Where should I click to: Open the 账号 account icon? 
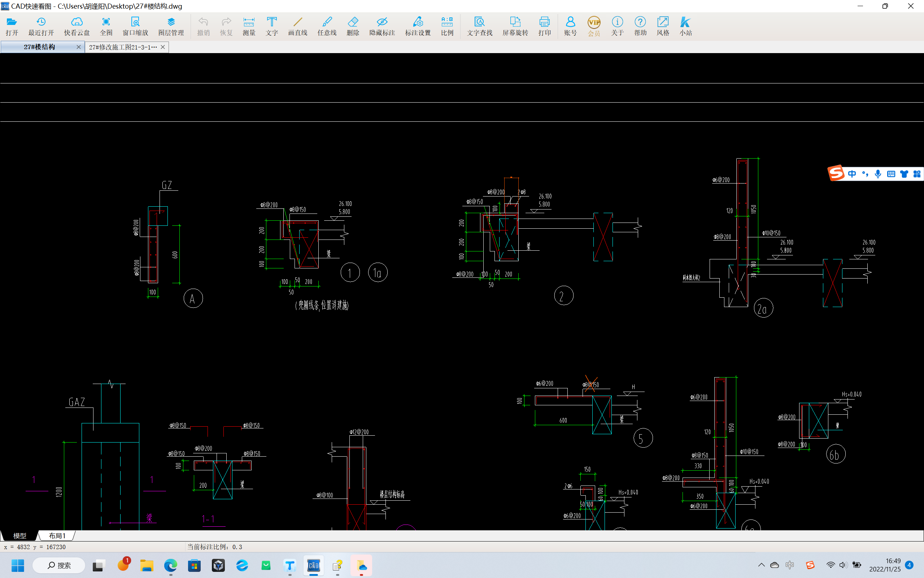pyautogui.click(x=570, y=26)
